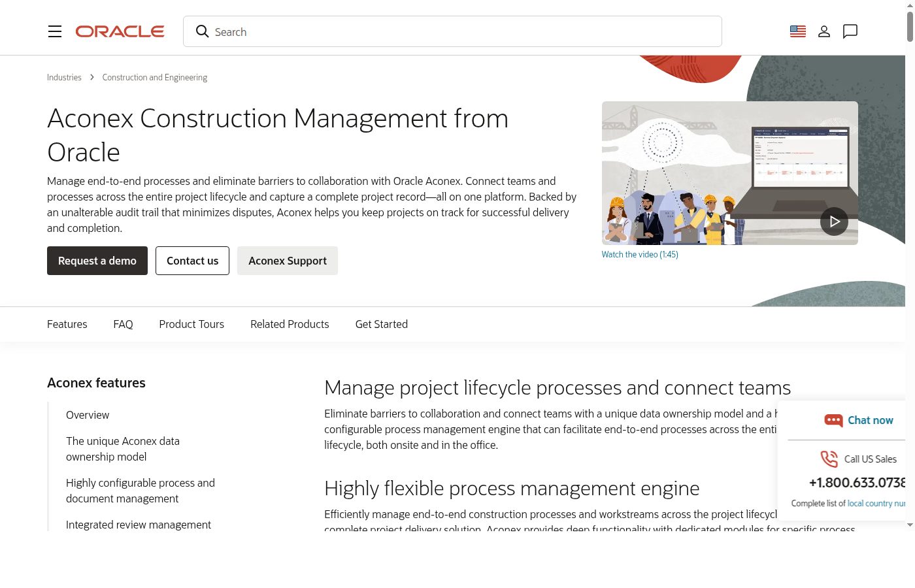Click the +1.800.633.0738 phone number
The height and width of the screenshot is (588, 915).
tap(857, 482)
